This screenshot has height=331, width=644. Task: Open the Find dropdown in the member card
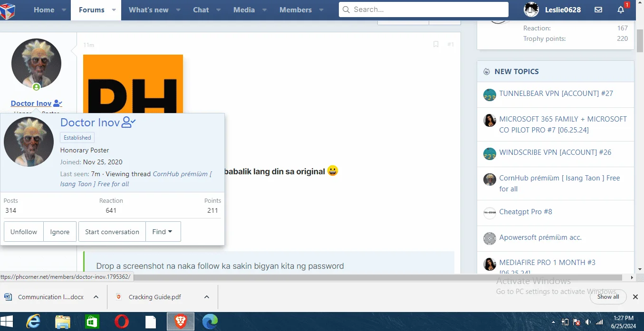(x=163, y=232)
